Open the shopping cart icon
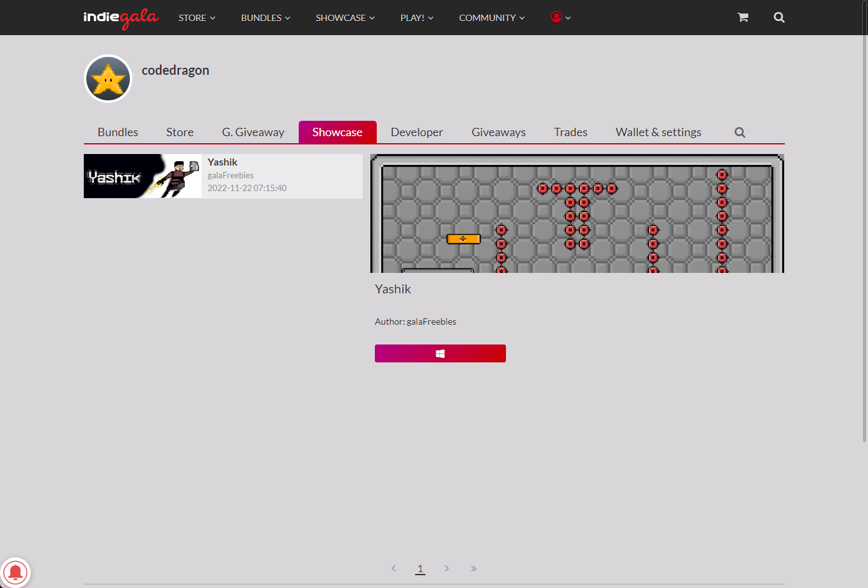 (x=743, y=17)
